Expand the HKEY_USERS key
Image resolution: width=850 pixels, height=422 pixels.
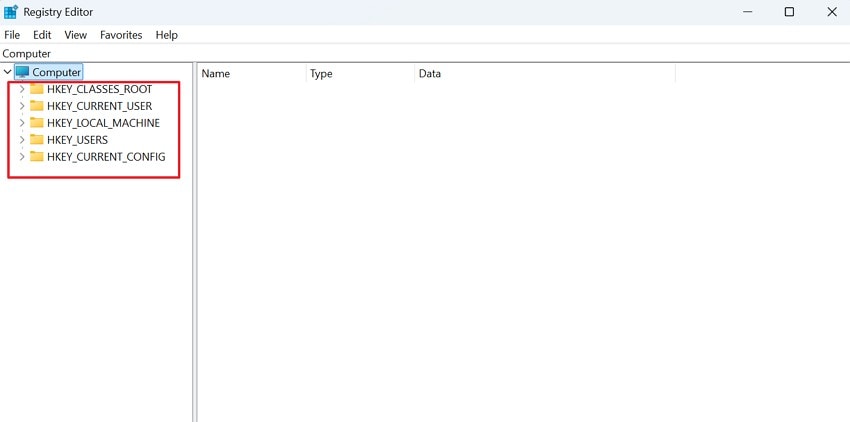(x=22, y=139)
